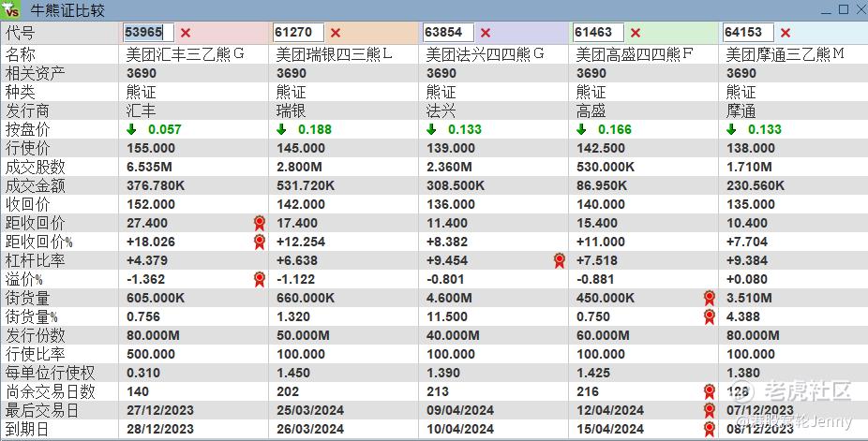Click the code input field containing 61463
Viewport: 868px width, 441px height.
pyautogui.click(x=598, y=33)
